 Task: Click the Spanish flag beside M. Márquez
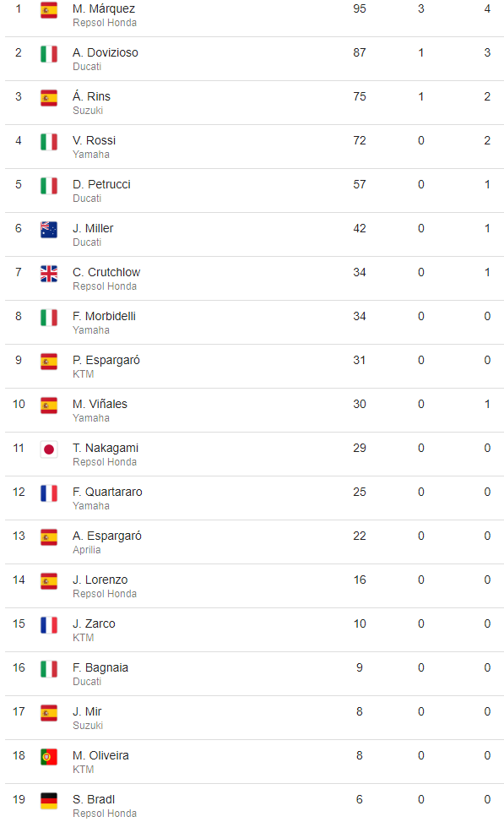pyautogui.click(x=49, y=10)
